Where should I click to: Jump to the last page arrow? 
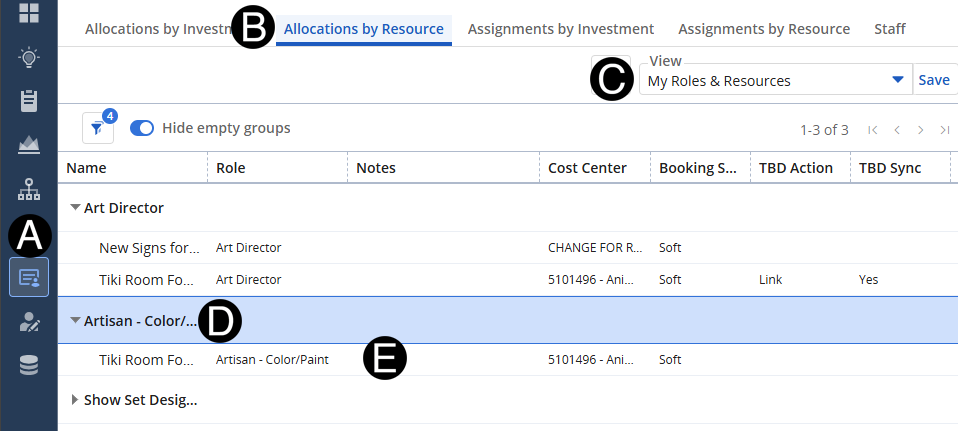click(944, 130)
